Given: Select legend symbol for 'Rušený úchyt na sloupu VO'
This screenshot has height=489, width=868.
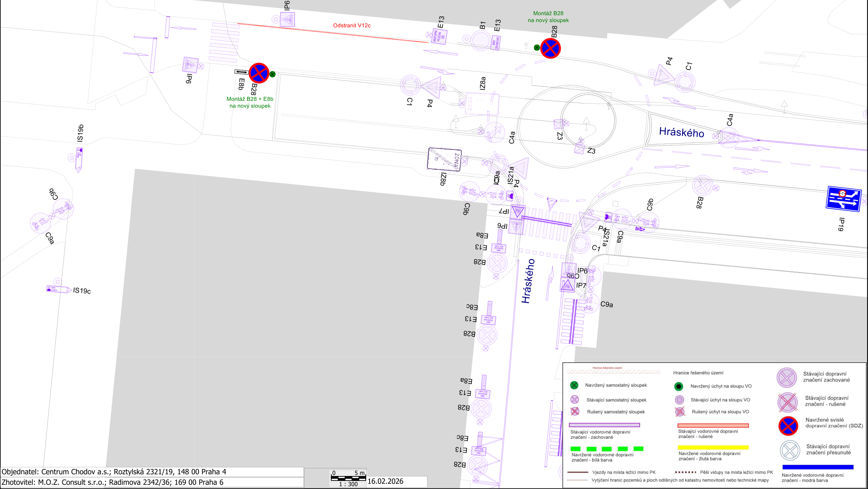Looking at the screenshot, I should pyautogui.click(x=680, y=412).
